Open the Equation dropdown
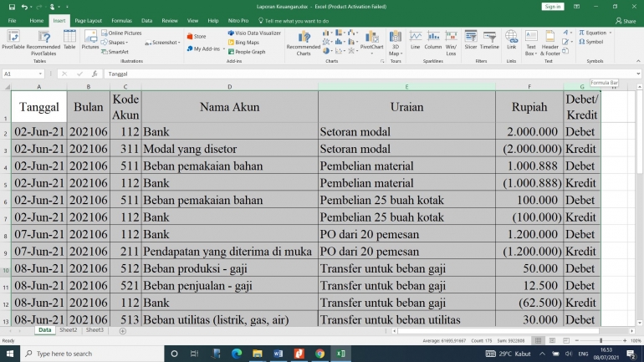The width and height of the screenshot is (644, 362). click(611, 33)
